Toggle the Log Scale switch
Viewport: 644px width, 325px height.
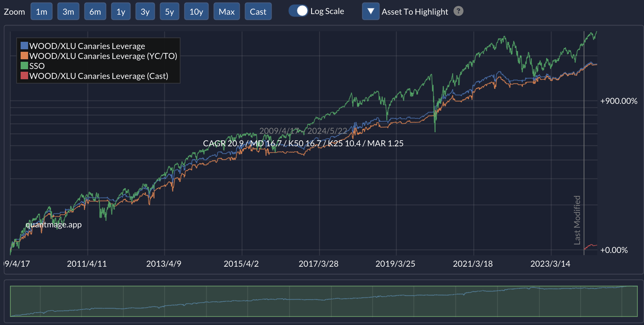(x=298, y=11)
